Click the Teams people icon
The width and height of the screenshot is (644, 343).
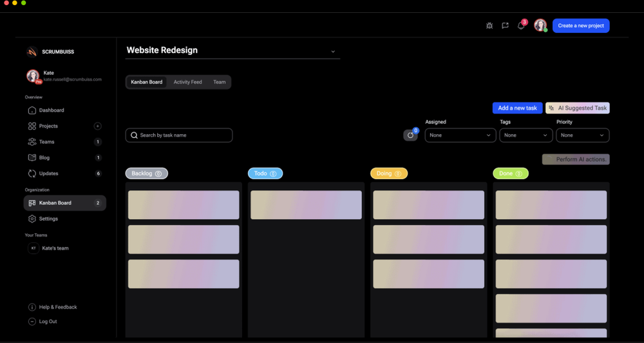pos(32,142)
